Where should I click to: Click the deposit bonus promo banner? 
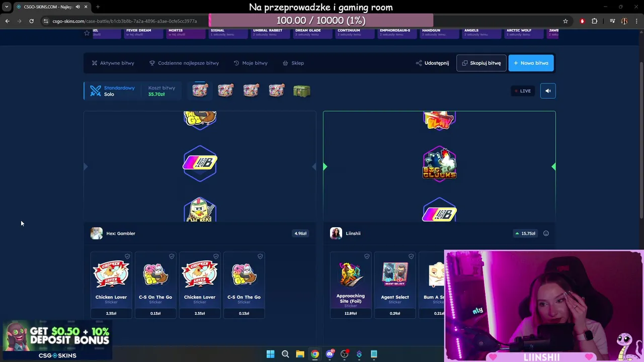pos(56,341)
